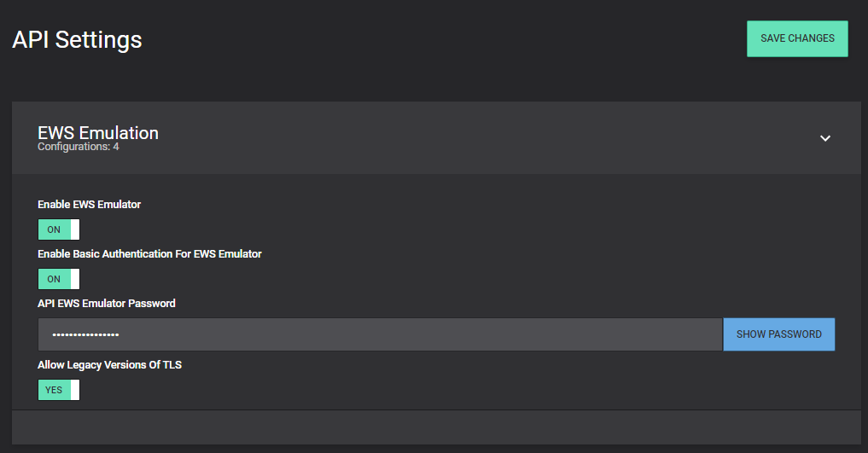Click the API Settings page heading
Viewport: 868px width, 453px height.
point(77,39)
